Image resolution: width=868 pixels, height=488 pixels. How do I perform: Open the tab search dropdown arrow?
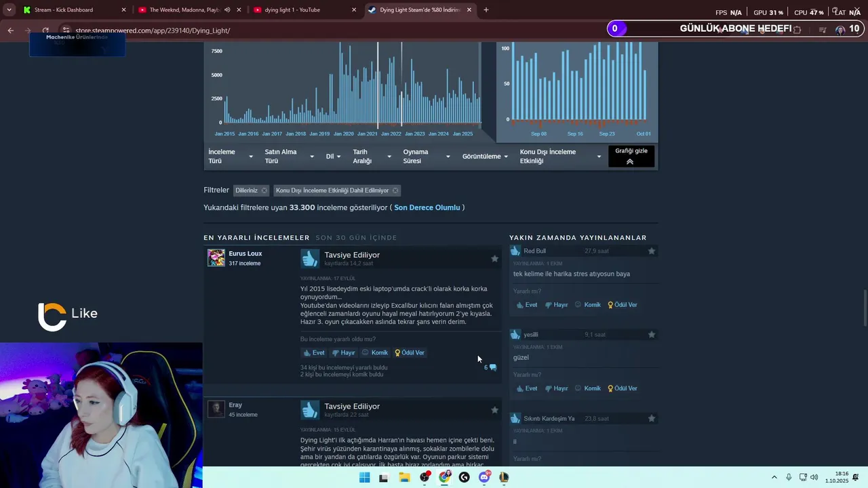pyautogui.click(x=9, y=9)
